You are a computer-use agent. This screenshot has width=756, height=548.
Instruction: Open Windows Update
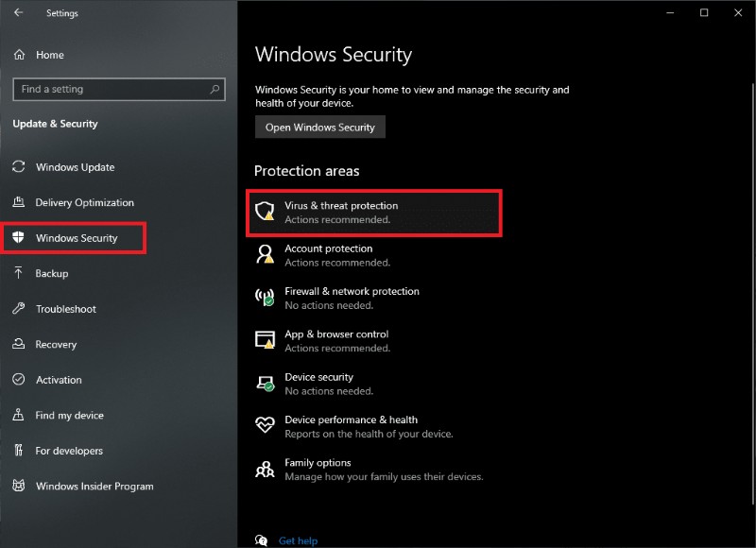pyautogui.click(x=74, y=167)
